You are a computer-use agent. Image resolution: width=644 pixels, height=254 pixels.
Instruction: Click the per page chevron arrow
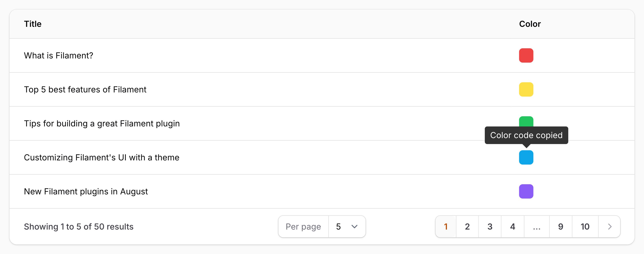coord(354,227)
